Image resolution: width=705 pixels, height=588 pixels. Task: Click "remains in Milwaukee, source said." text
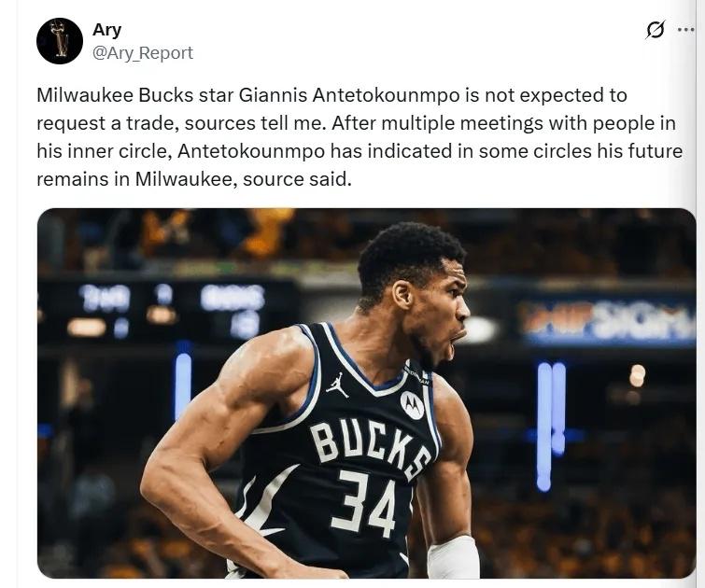pyautogui.click(x=194, y=179)
